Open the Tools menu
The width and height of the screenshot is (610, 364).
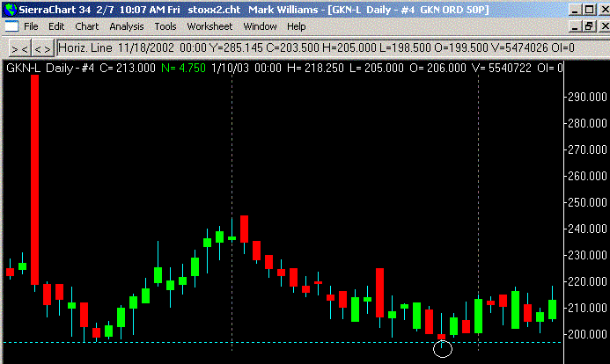pos(165,26)
